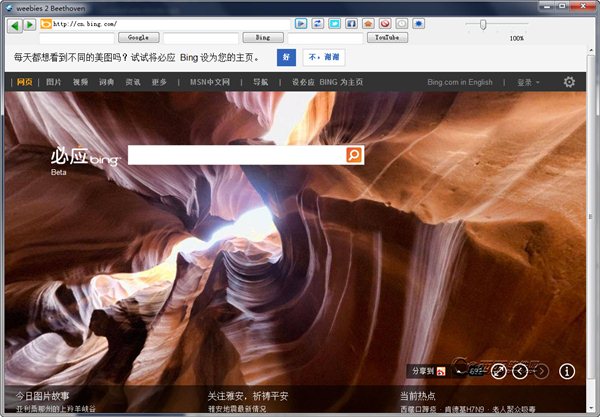The height and width of the screenshot is (417, 600).
Task: Click the input field before YouTube button
Action: (325, 38)
